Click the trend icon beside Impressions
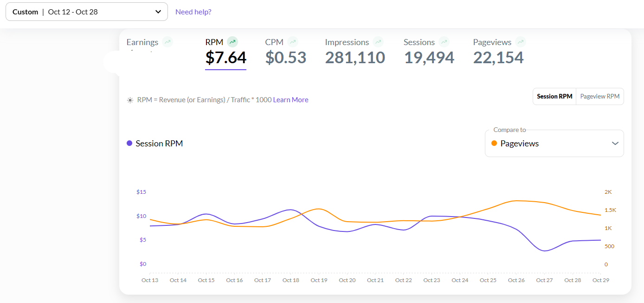The image size is (644, 303). click(378, 42)
